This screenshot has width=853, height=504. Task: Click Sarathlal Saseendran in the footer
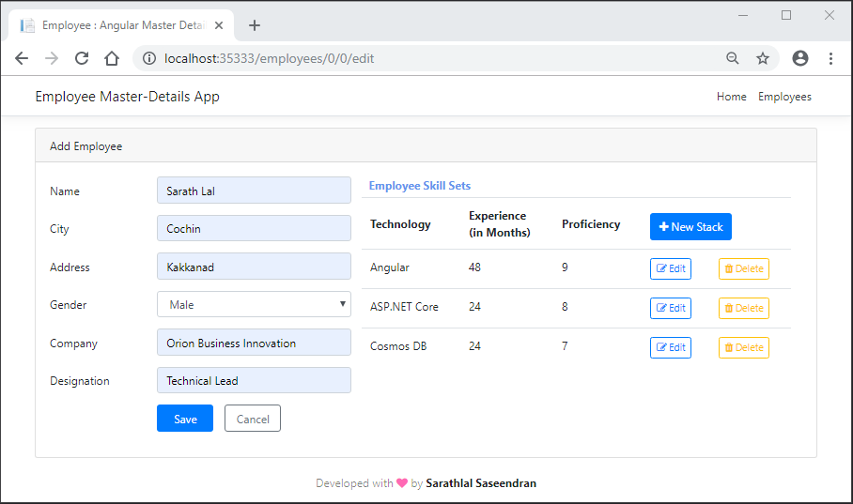click(481, 482)
